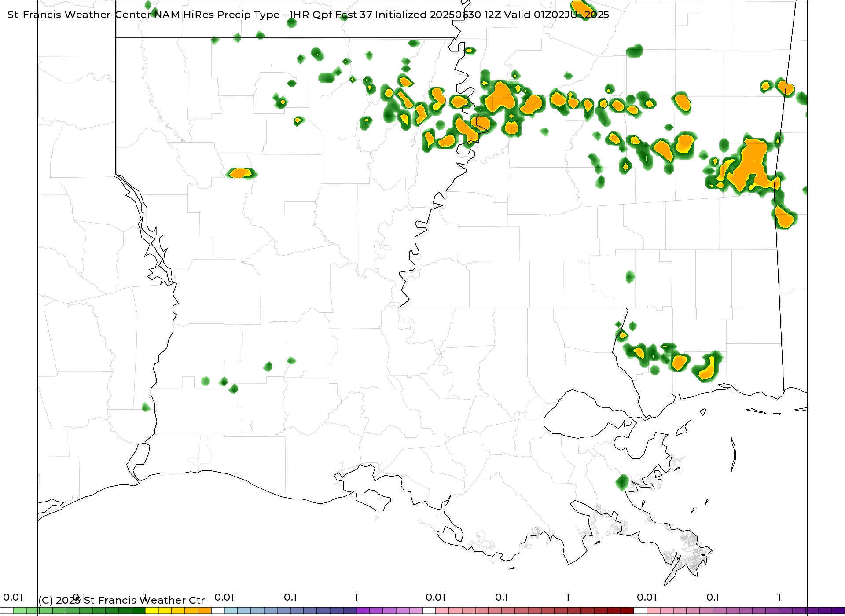The image size is (845, 616).
Task: Choose the orange swatch ending the yellow scale
Action: (x=205, y=611)
